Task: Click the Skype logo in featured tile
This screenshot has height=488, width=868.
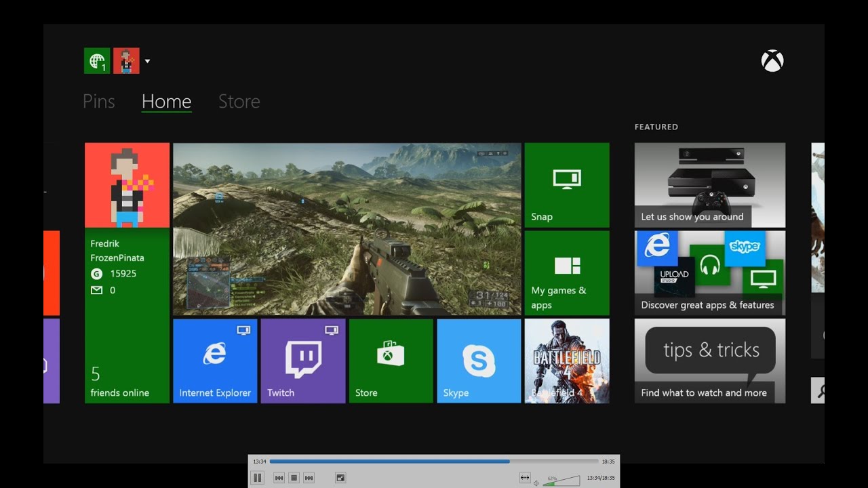Action: pyautogui.click(x=745, y=248)
